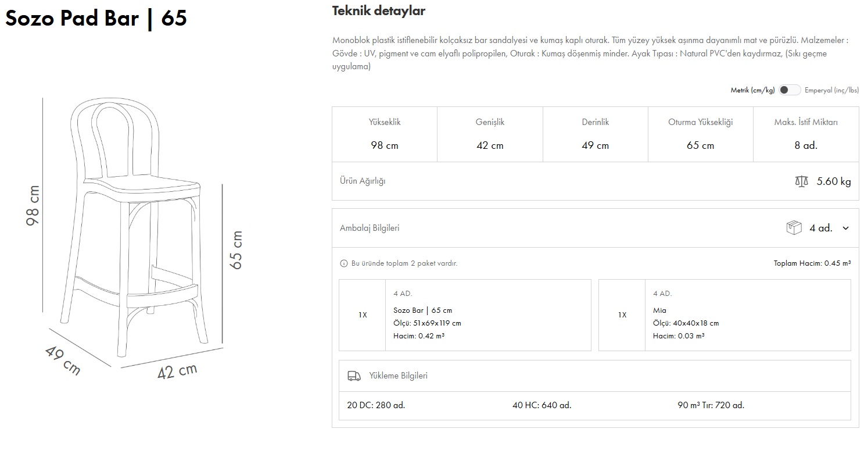Select the Sozo Bar | 65 cm package card
Image resolution: width=868 pixels, height=457 pixels.
point(465,315)
